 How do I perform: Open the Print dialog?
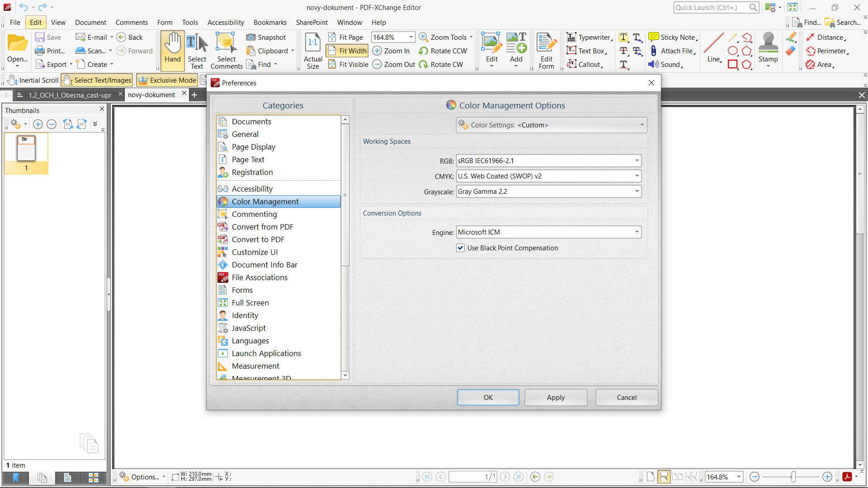click(x=50, y=51)
